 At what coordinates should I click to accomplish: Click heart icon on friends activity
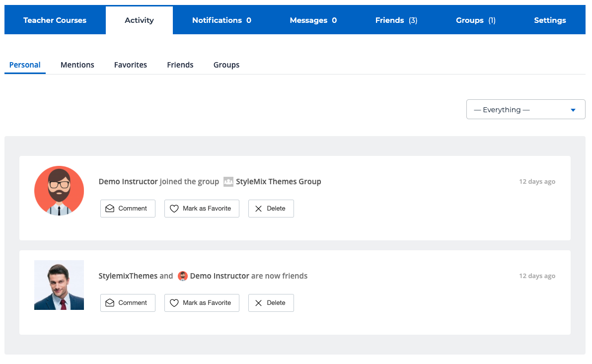coord(174,303)
